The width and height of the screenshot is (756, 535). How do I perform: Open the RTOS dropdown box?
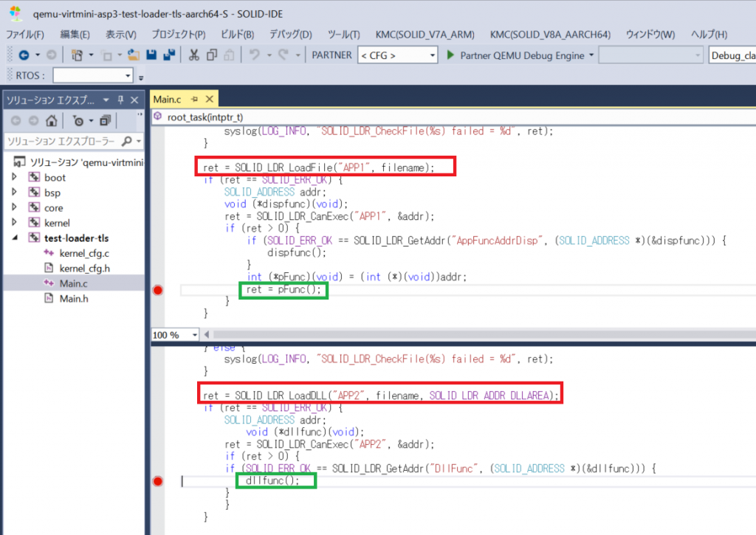pyautogui.click(x=93, y=75)
